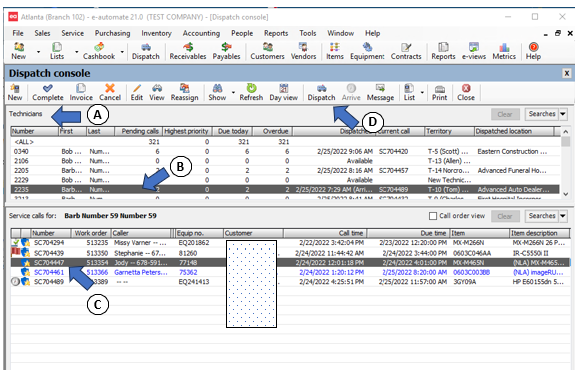Viewport: 579px width, 372px height.
Task: Open Lists from the main toolbar
Action: [x=57, y=51]
